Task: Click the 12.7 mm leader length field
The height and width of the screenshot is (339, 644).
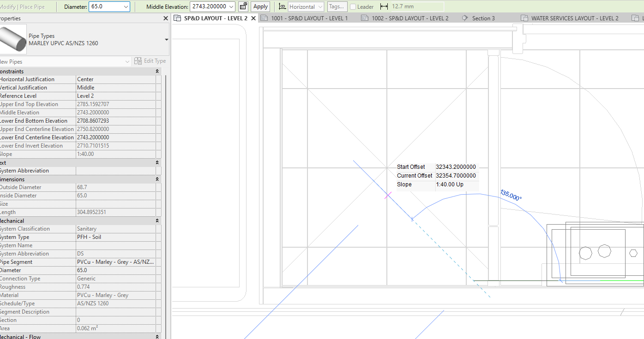Action: (x=417, y=6)
